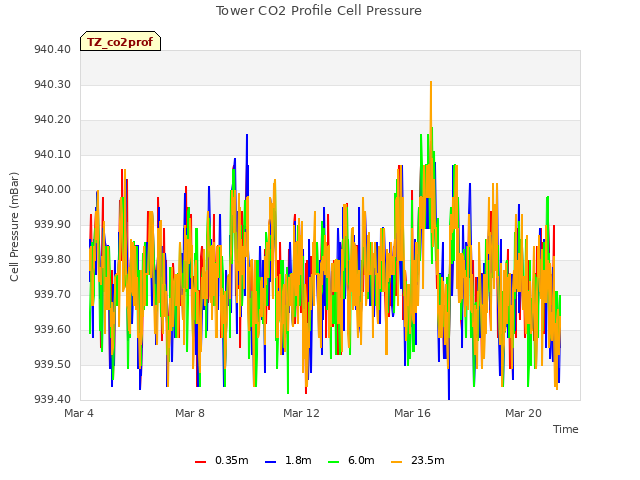
Task: Click the 940.40 y-axis tick label
Action: 52,49
